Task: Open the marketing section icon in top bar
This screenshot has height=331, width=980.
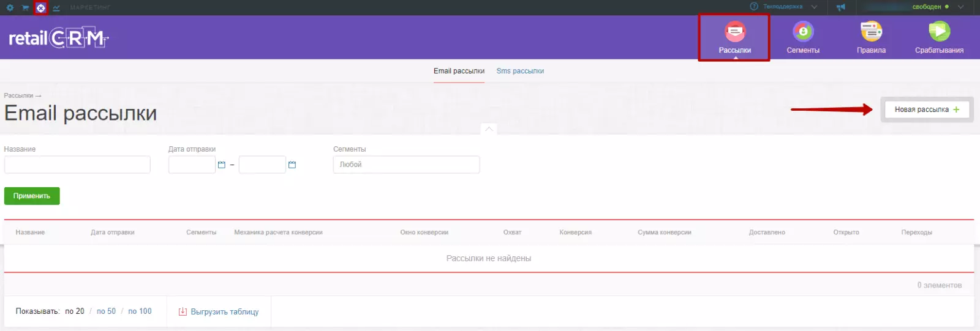Action: 40,8
